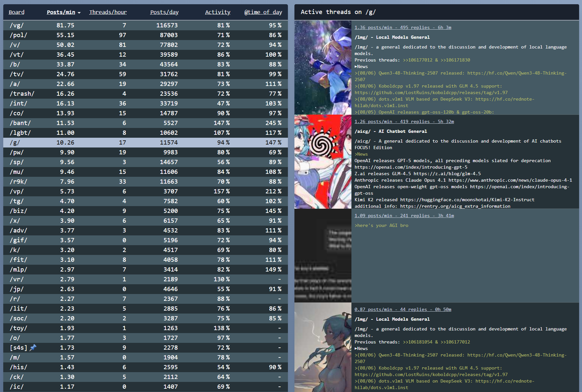Select the /ck/ board row
The width and height of the screenshot is (582, 392).
tap(146, 377)
